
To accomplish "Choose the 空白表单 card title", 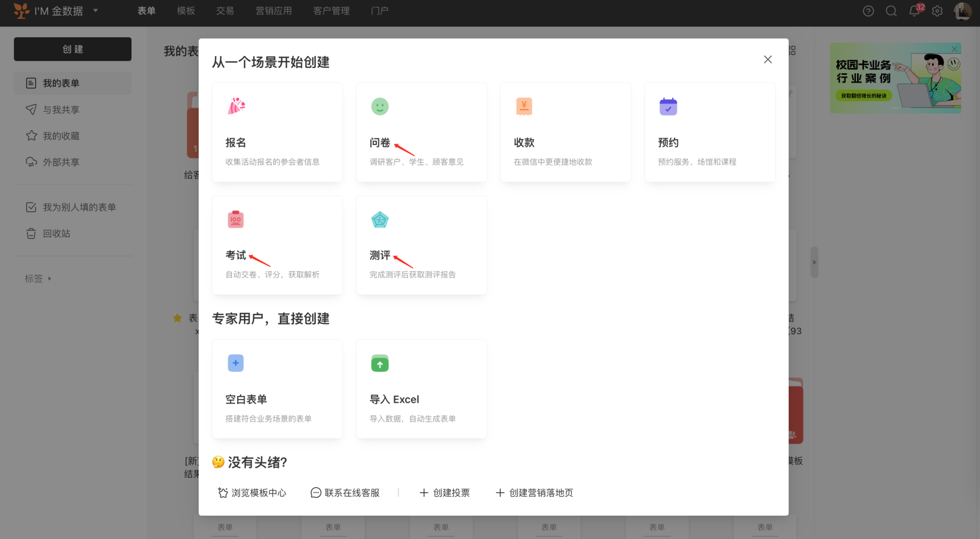I will (246, 399).
